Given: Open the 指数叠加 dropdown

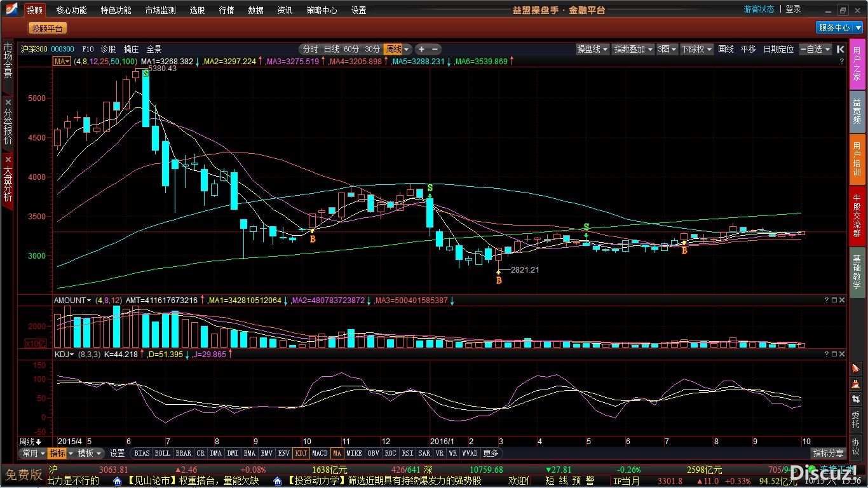Looking at the screenshot, I should click(x=633, y=49).
